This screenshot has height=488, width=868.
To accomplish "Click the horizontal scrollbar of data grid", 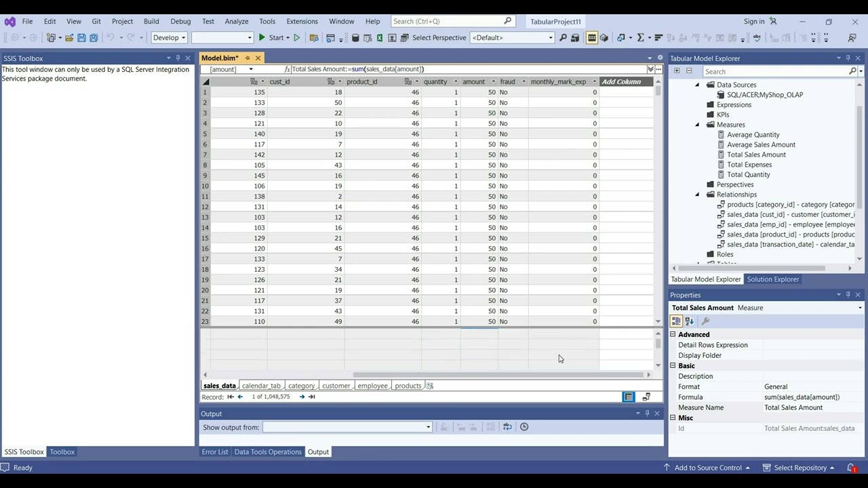I will tap(498, 375).
